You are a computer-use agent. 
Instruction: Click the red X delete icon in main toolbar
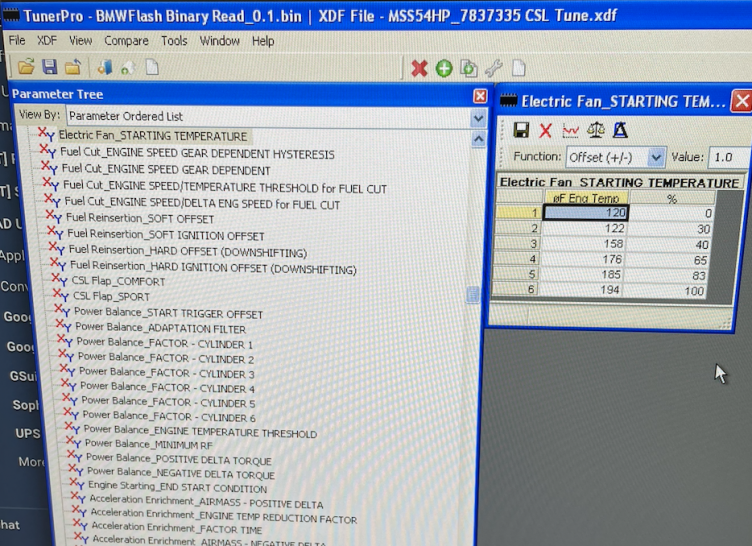(419, 68)
